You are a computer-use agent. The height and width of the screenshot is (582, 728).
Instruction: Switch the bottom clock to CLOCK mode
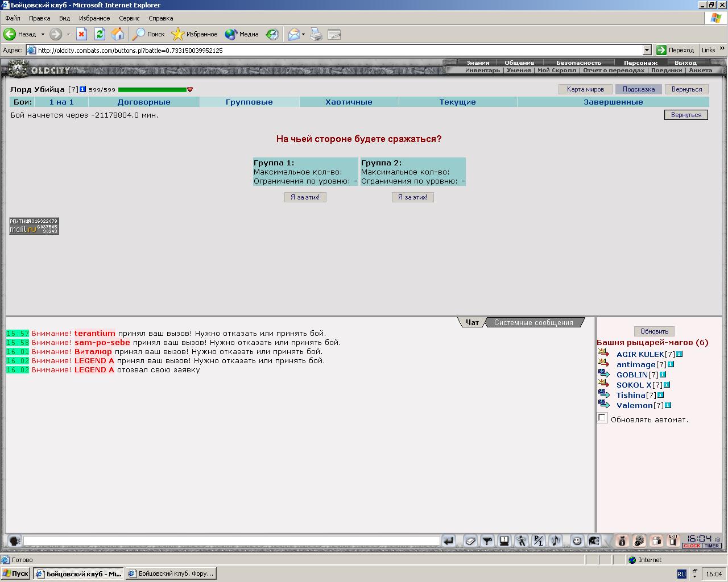click(692, 546)
